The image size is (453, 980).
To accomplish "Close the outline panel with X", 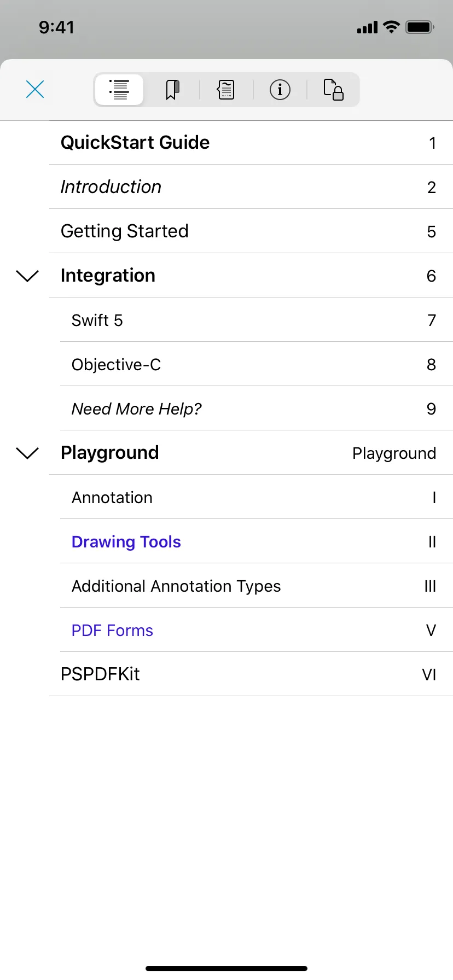I will (x=35, y=89).
